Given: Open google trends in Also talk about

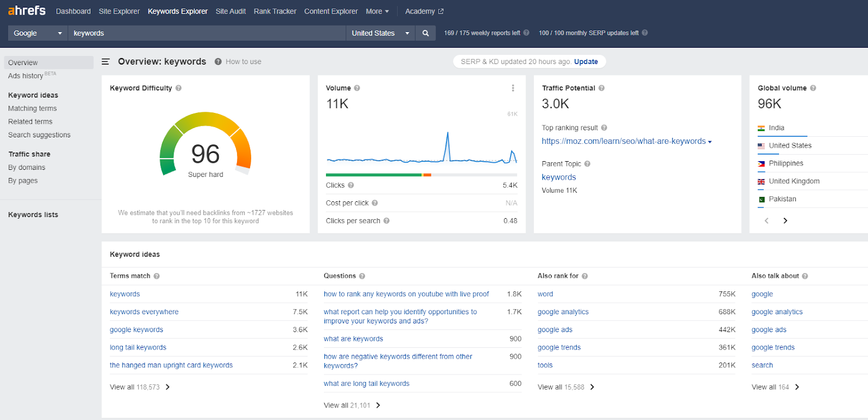Looking at the screenshot, I should pyautogui.click(x=773, y=348).
